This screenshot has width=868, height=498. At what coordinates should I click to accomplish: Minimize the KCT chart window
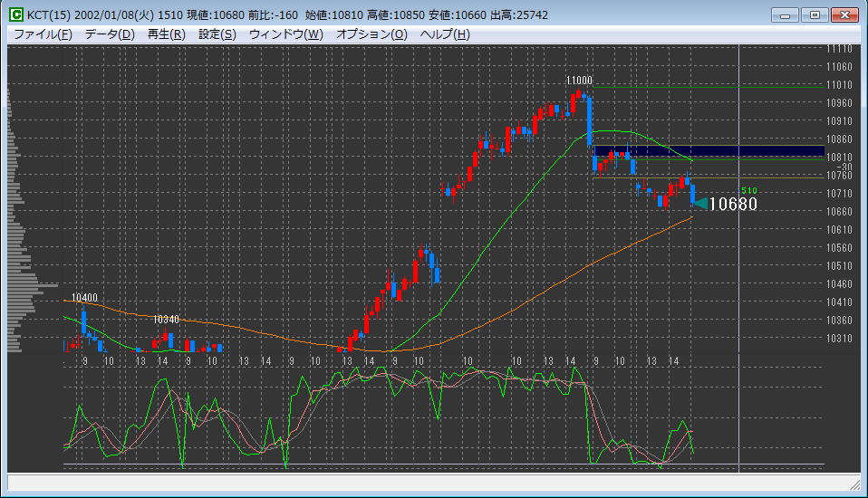pyautogui.click(x=785, y=14)
